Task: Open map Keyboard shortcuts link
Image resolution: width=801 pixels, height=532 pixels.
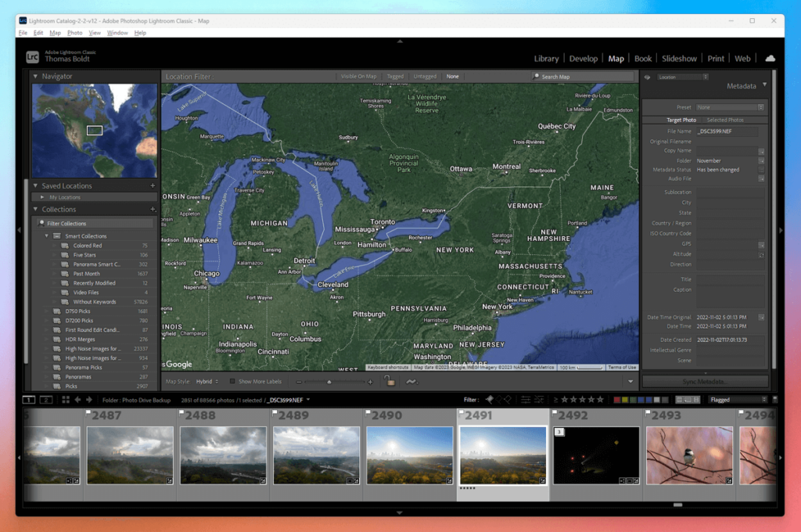Action: coord(388,368)
